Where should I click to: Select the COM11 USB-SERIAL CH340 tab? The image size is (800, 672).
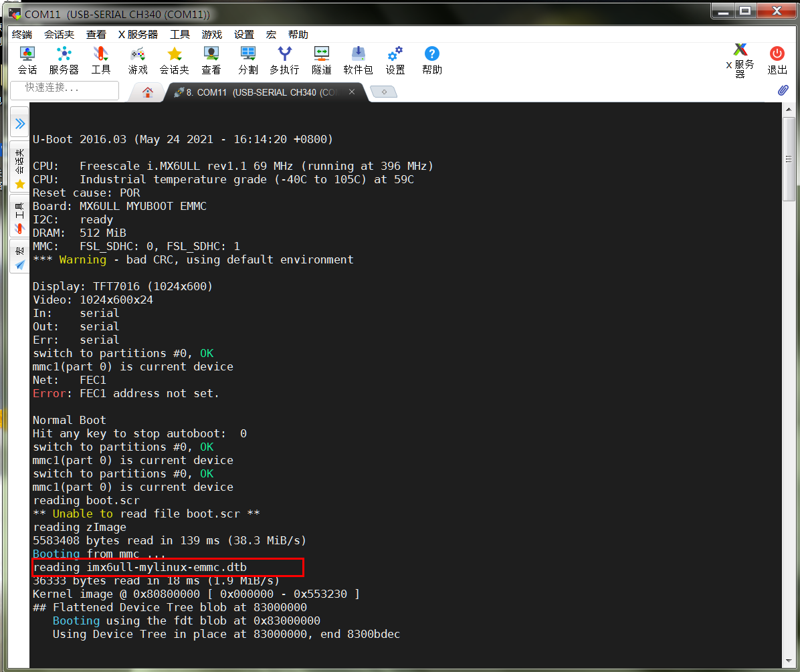coord(260,92)
